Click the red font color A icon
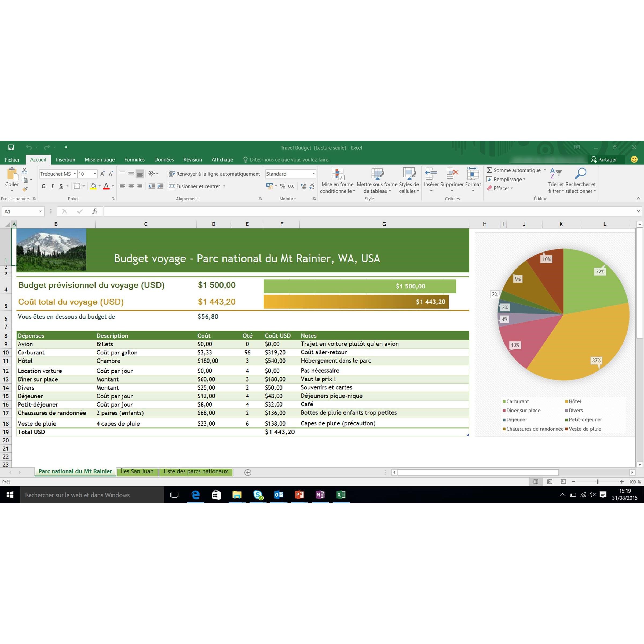Viewport: 644px width, 644px height. tap(106, 186)
